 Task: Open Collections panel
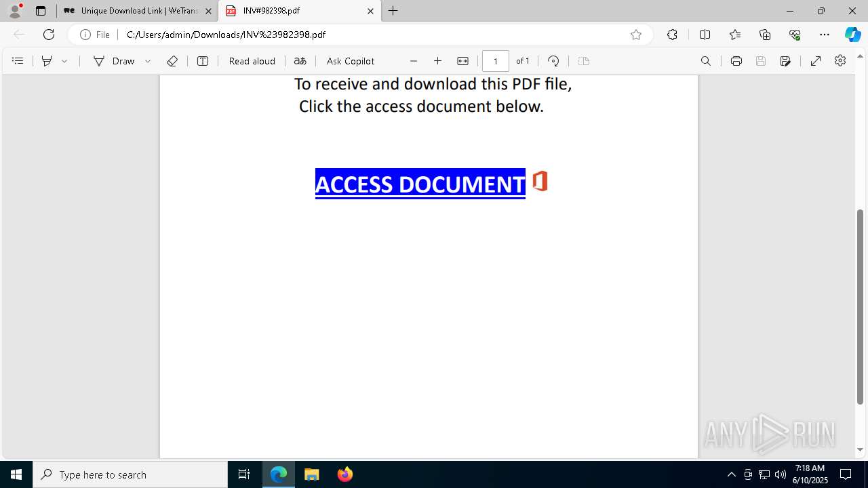click(x=765, y=35)
